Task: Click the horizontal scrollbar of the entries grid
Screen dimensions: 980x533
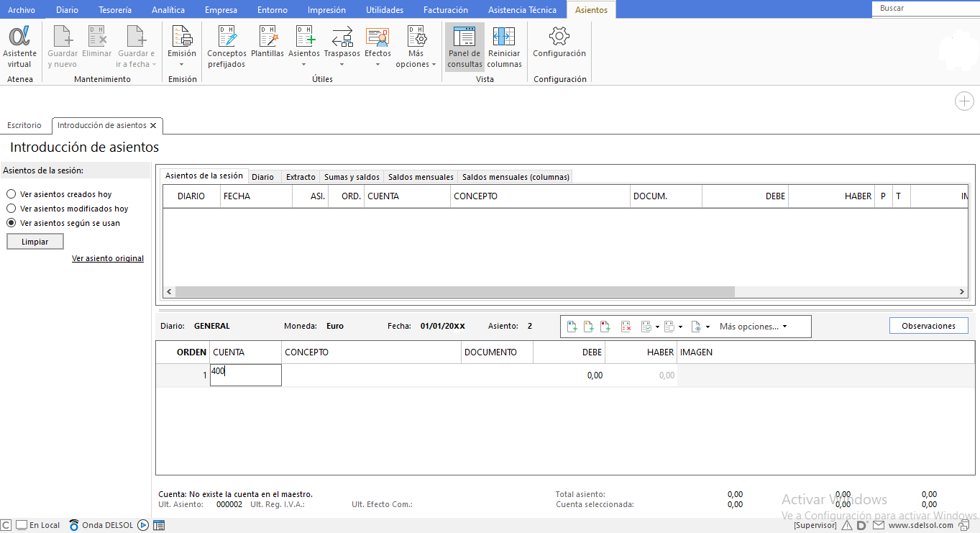Action: (454, 292)
